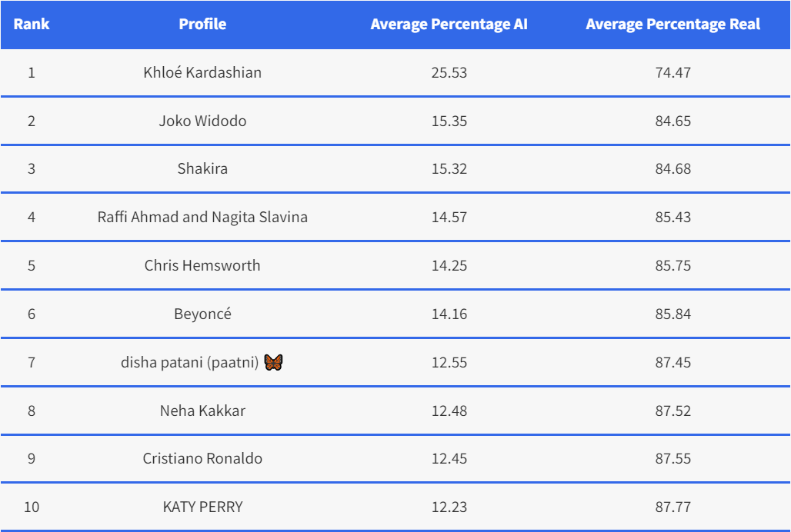Sort by Average Percentage AI header
The width and height of the screenshot is (791, 532).
tap(449, 24)
